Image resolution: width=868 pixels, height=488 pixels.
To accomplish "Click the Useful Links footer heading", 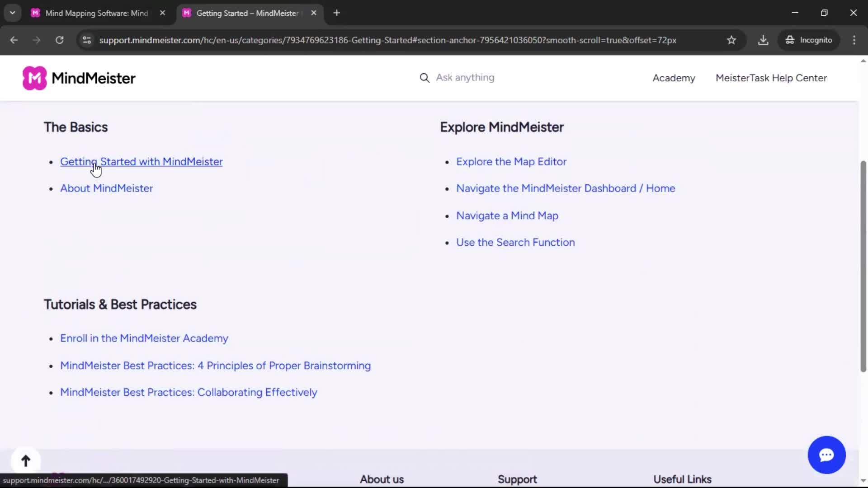I will point(682,479).
